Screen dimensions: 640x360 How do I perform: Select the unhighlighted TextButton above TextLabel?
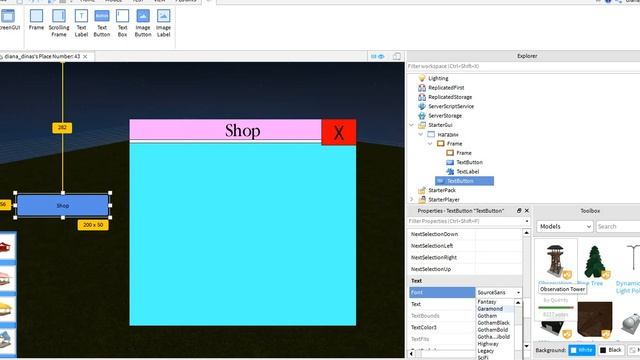point(469,162)
